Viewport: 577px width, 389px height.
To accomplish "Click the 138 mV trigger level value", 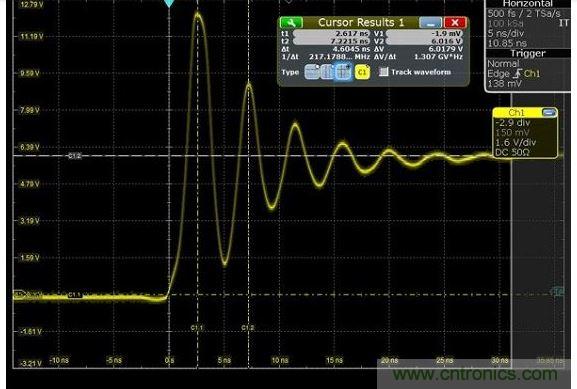I will pos(505,84).
